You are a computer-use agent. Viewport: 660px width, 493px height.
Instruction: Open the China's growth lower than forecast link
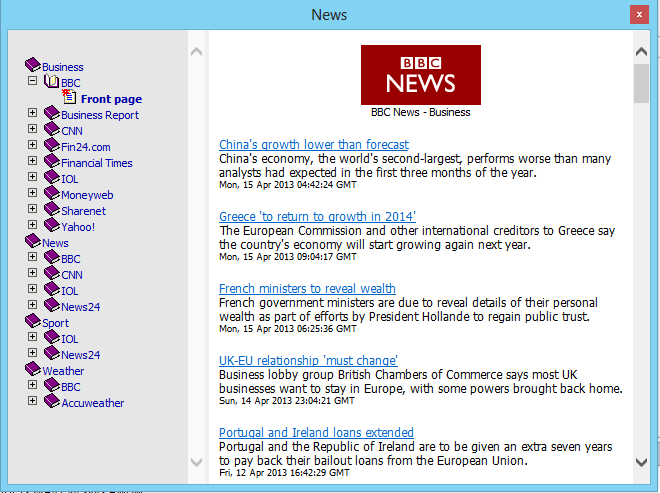coord(313,145)
